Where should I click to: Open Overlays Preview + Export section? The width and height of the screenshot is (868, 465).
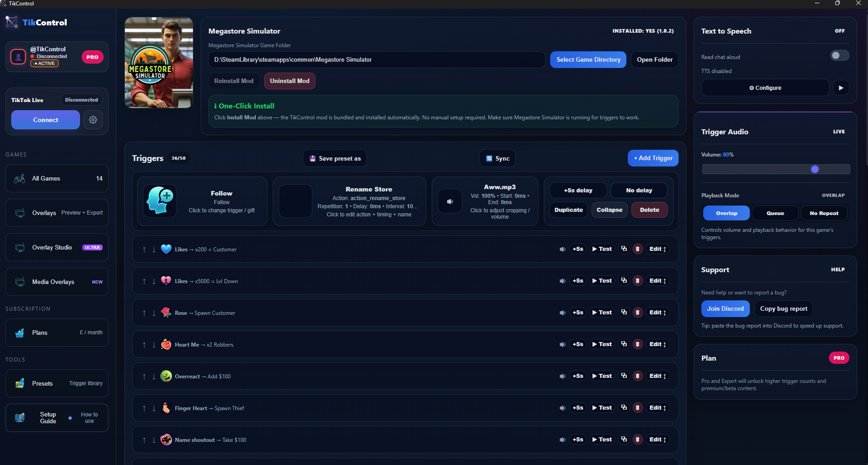coord(57,213)
